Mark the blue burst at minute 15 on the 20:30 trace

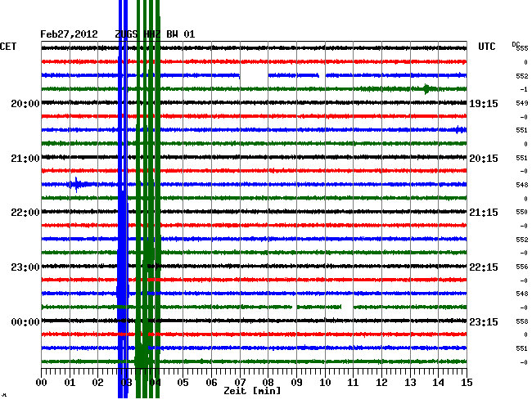click(461, 130)
